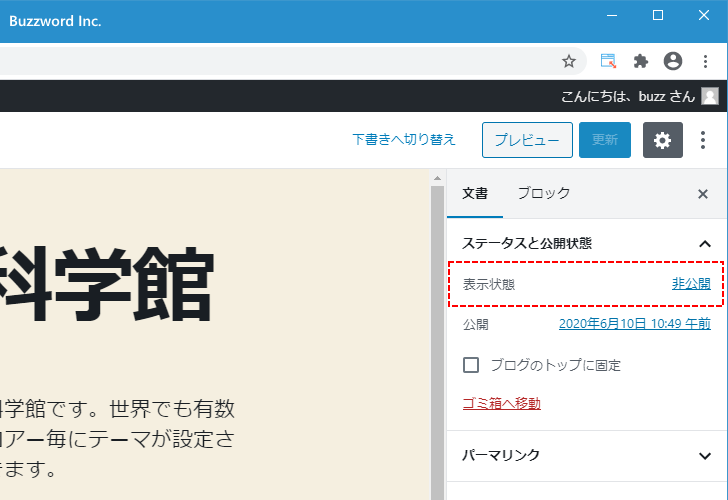The height and width of the screenshot is (500, 728).
Task: Switch to the 文書 tab
Action: point(475,194)
